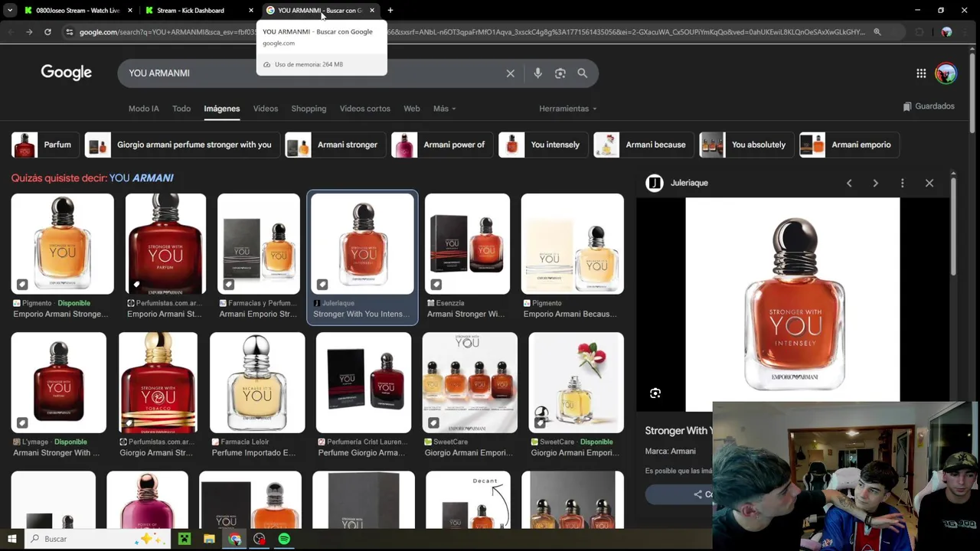The width and height of the screenshot is (980, 551).
Task: Open a new browser tab
Action: 390,11
